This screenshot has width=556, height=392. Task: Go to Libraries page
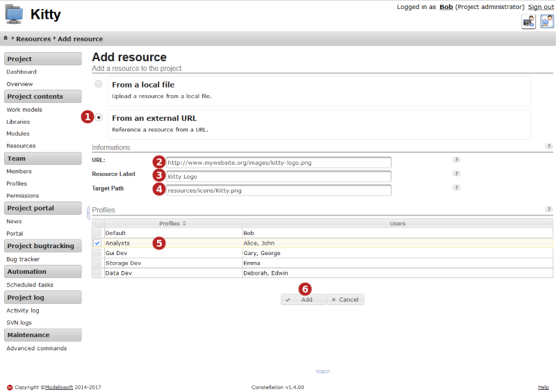click(18, 122)
